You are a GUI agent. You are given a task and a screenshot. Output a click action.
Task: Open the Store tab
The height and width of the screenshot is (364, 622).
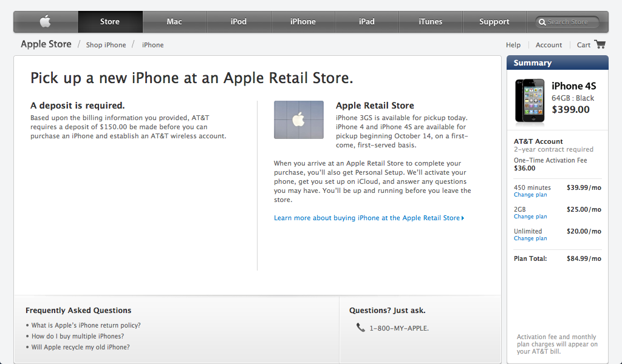[x=110, y=22]
